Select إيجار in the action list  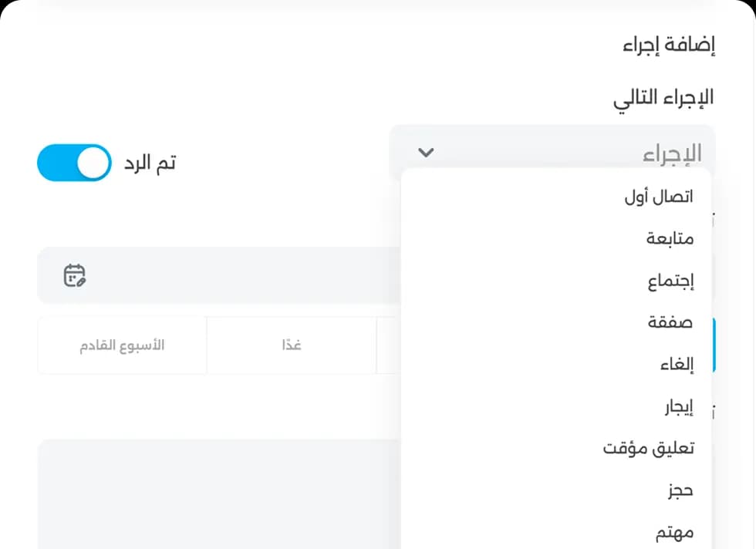tap(677, 406)
